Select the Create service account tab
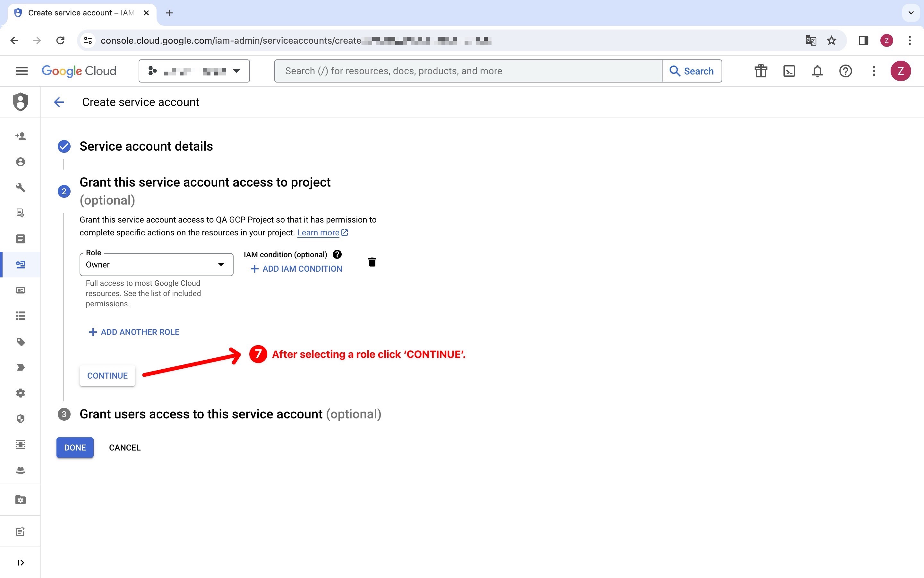Viewport: 924px width, 578px height. click(x=81, y=13)
